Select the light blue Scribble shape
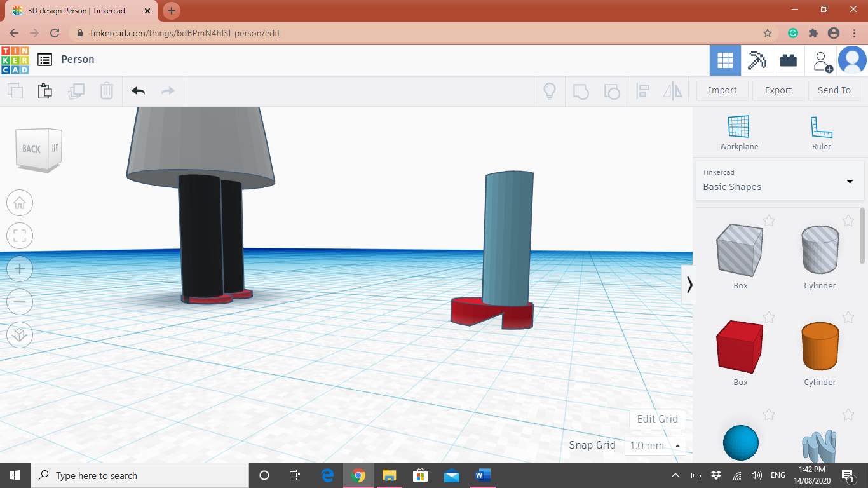The image size is (868, 488). coord(820,447)
